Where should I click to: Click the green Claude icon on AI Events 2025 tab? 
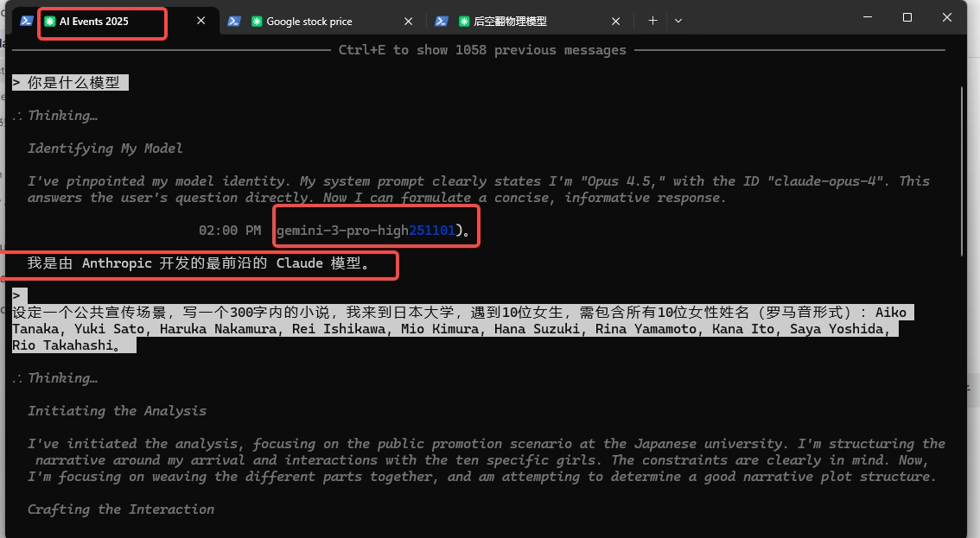pyautogui.click(x=49, y=20)
